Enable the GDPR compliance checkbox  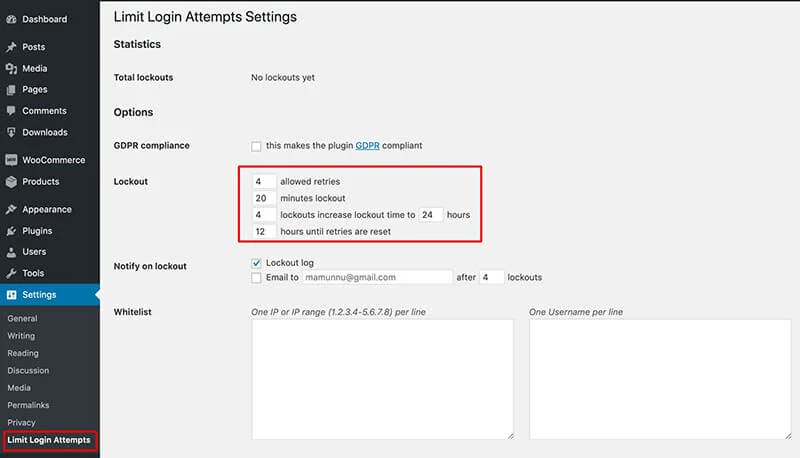point(257,146)
